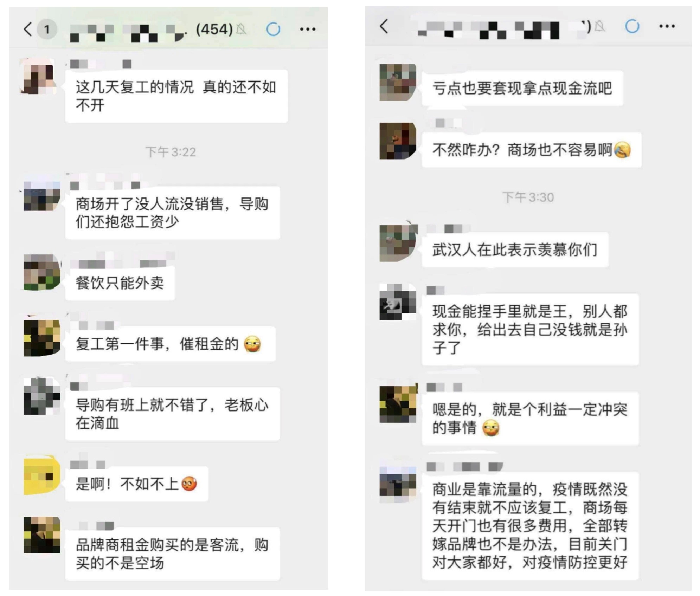Open avatar of sender of 餐饮只能外卖
Viewport: 700px width, 596px height.
(42, 272)
